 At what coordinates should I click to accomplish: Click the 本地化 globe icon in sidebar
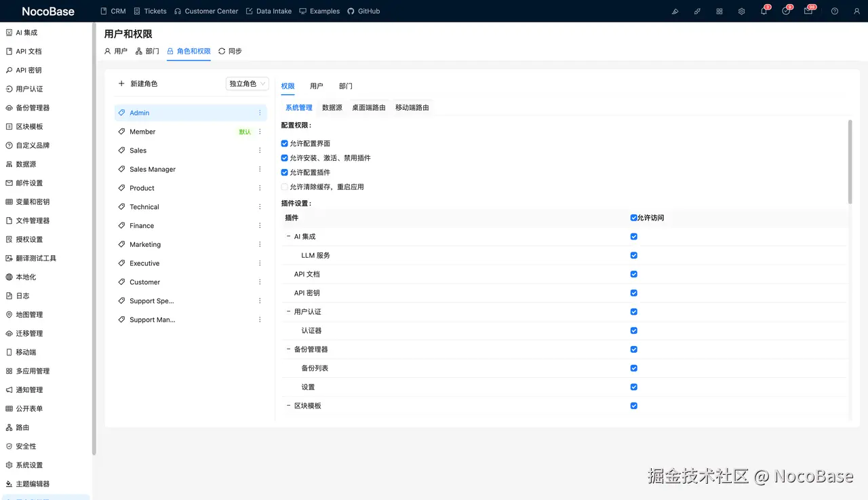coord(9,277)
